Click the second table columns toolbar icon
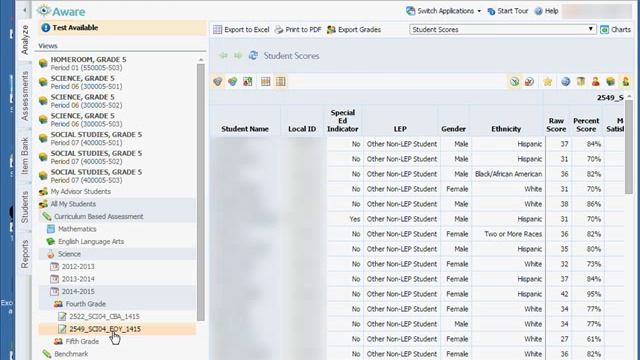The height and width of the screenshot is (360, 640). (280, 82)
